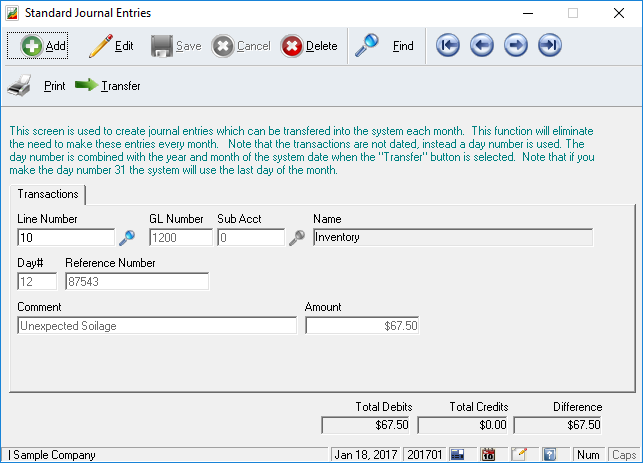Click the Print printer icon
This screenshot has height=463, width=643.
click(21, 86)
